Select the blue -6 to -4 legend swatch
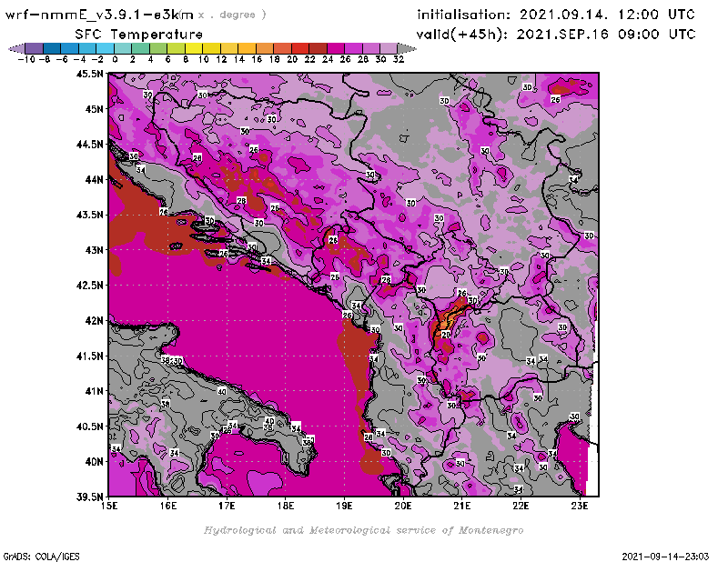Viewport: 728px width, 562px height. (70, 48)
